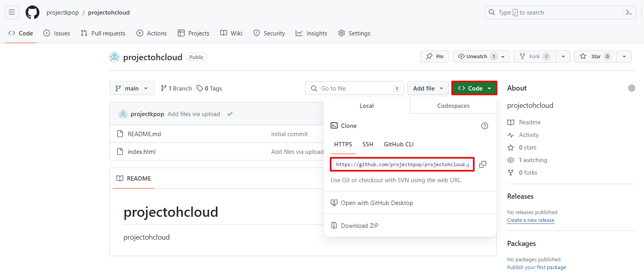Image resolution: width=644 pixels, height=277 pixels.
Task: Click the commit author avatar icon
Action: pyautogui.click(x=123, y=114)
